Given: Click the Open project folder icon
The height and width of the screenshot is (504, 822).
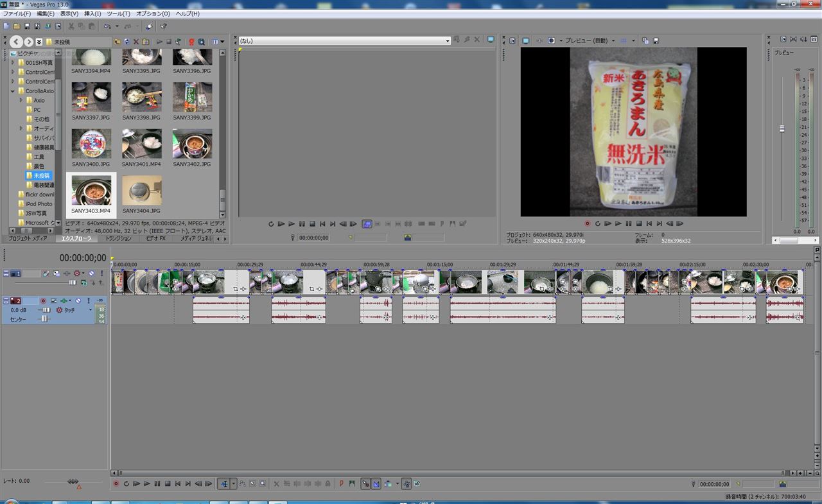Looking at the screenshot, I should [x=17, y=26].
